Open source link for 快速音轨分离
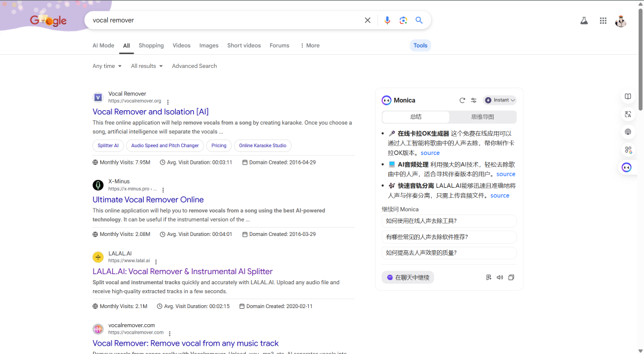This screenshot has height=354, width=644. click(500, 195)
